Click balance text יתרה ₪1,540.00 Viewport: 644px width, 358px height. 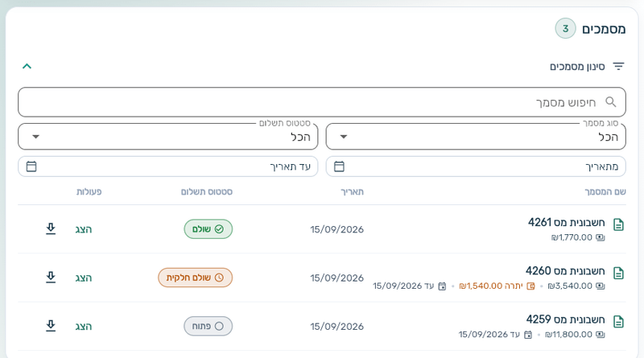[491, 286]
